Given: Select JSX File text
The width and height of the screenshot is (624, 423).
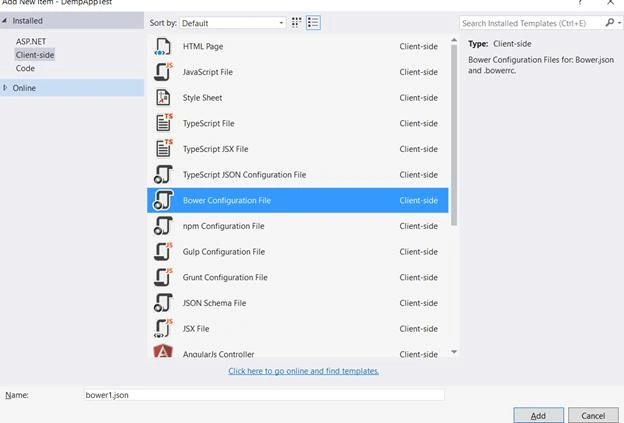Looking at the screenshot, I should 196,329.
